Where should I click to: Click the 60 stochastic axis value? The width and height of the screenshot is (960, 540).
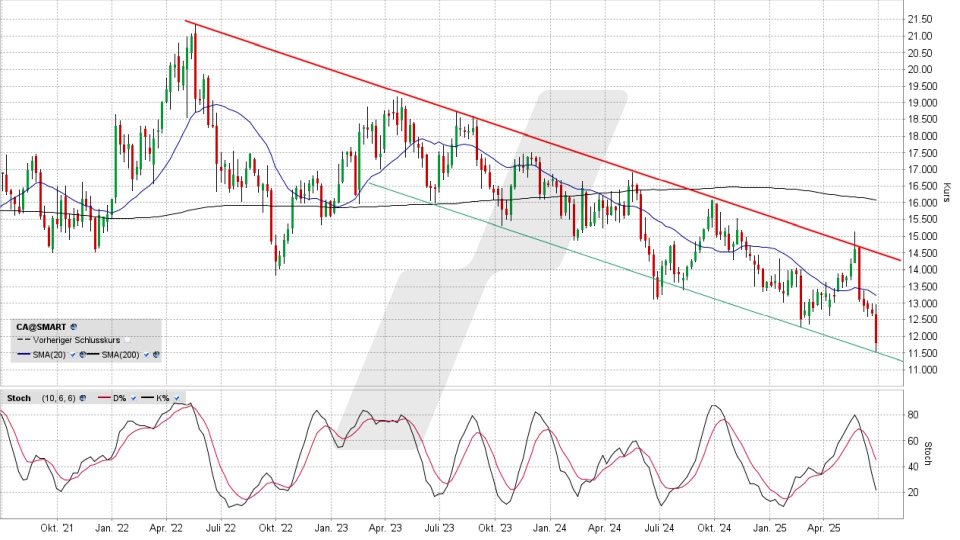[913, 441]
